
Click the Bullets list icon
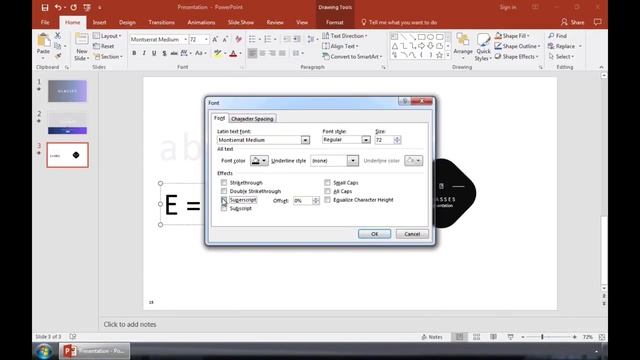(x=252, y=39)
